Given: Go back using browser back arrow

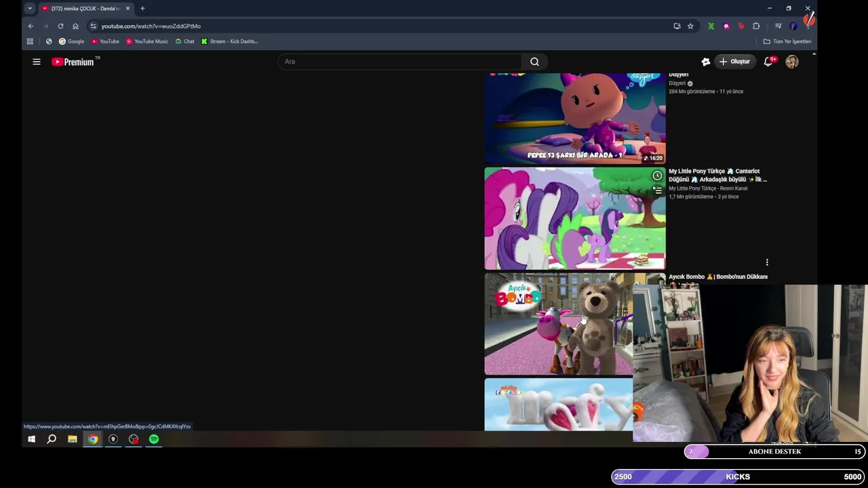Looking at the screenshot, I should [31, 26].
